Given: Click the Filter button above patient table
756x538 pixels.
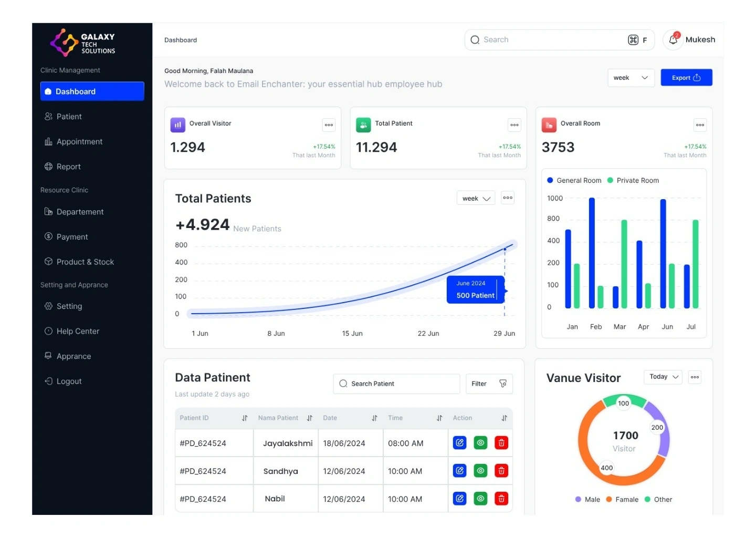Looking at the screenshot, I should coord(489,384).
